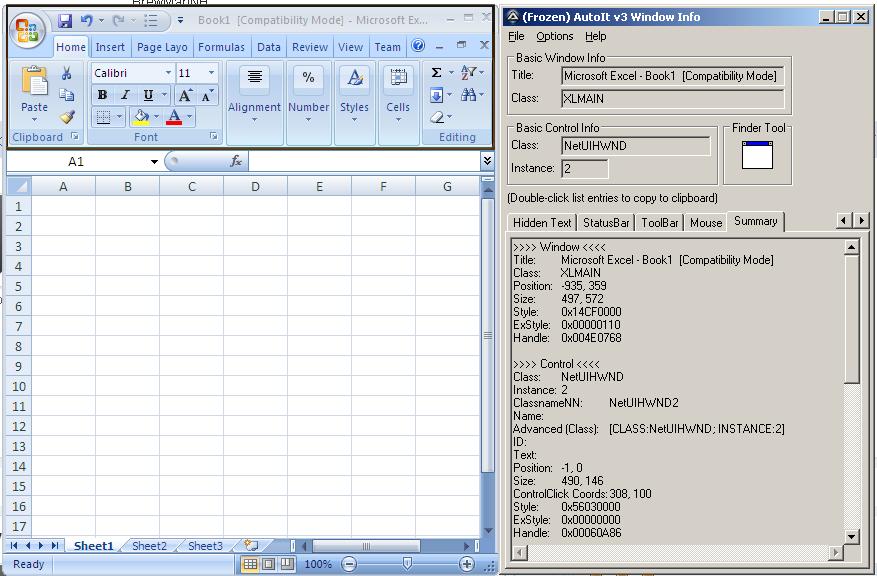Image resolution: width=877 pixels, height=576 pixels.
Task: Expand the Paste options arrow
Action: pos(34,119)
